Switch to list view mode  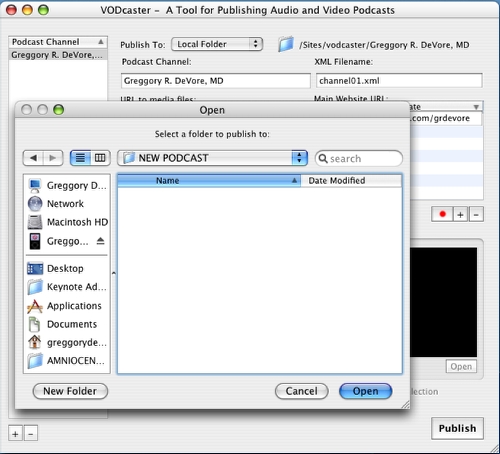coord(80,158)
